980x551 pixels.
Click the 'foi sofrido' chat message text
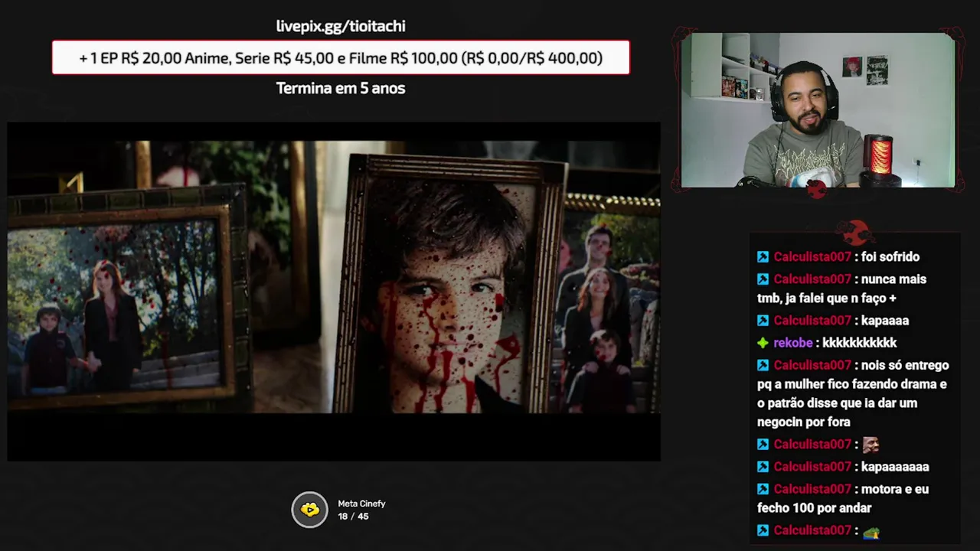click(x=890, y=257)
